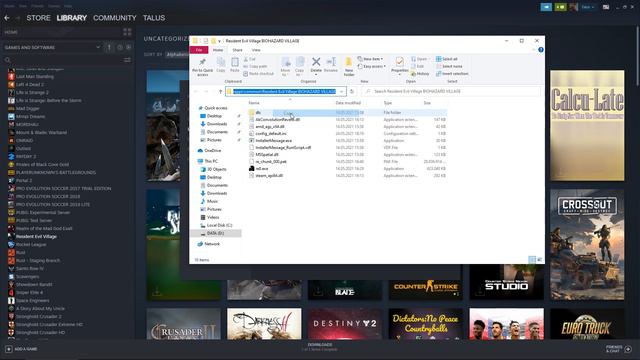Switch to the Share ribbon tab
Viewport: 640px width, 360px height.
point(237,50)
